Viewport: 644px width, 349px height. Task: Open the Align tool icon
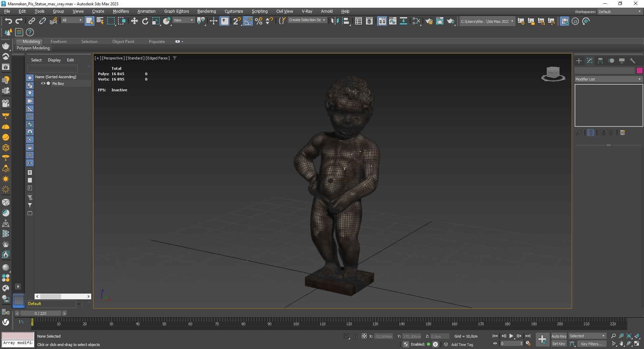pyautogui.click(x=346, y=21)
